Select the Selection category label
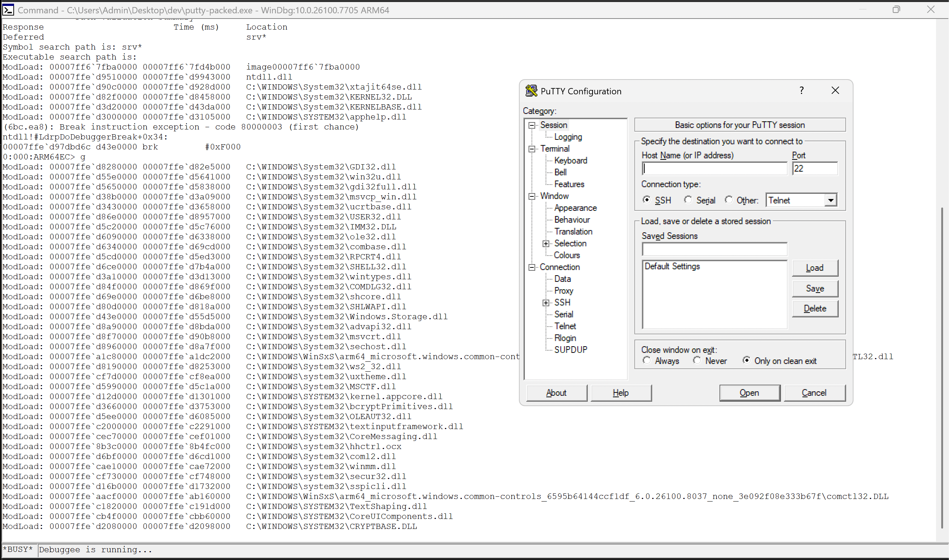The image size is (949, 560). 570,243
